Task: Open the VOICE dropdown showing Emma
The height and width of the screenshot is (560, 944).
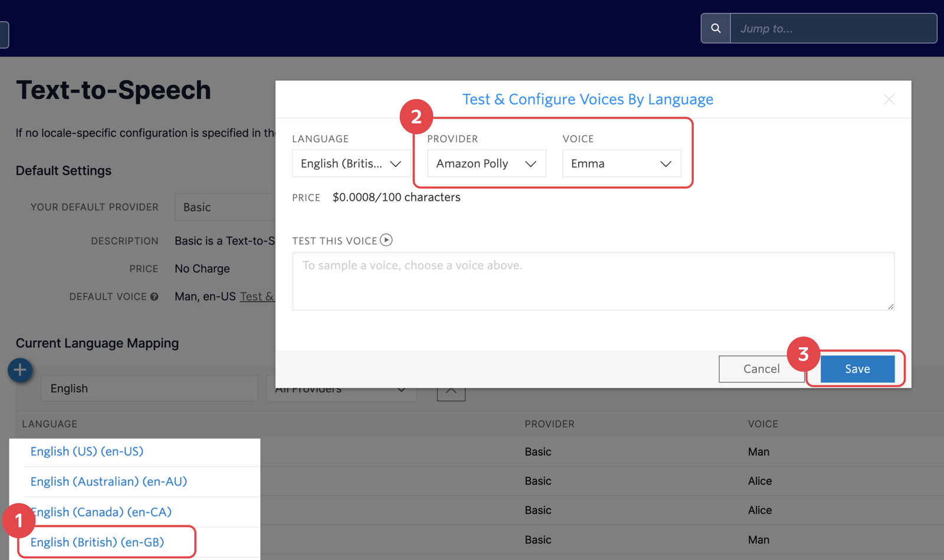Action: click(x=622, y=163)
